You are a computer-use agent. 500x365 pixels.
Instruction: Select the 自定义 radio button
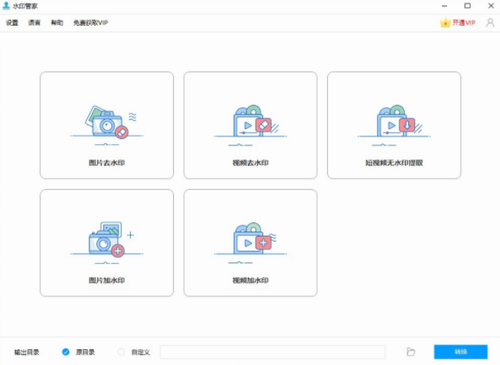pos(121,352)
